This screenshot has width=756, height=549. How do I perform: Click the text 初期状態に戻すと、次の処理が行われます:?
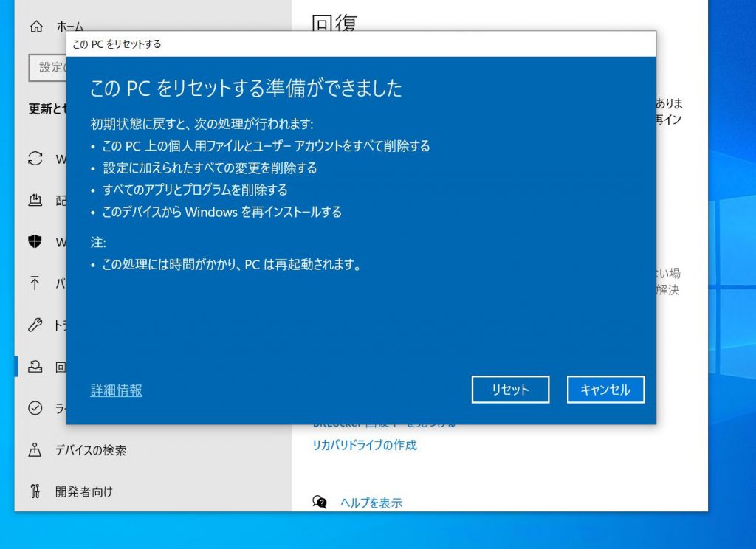(202, 124)
